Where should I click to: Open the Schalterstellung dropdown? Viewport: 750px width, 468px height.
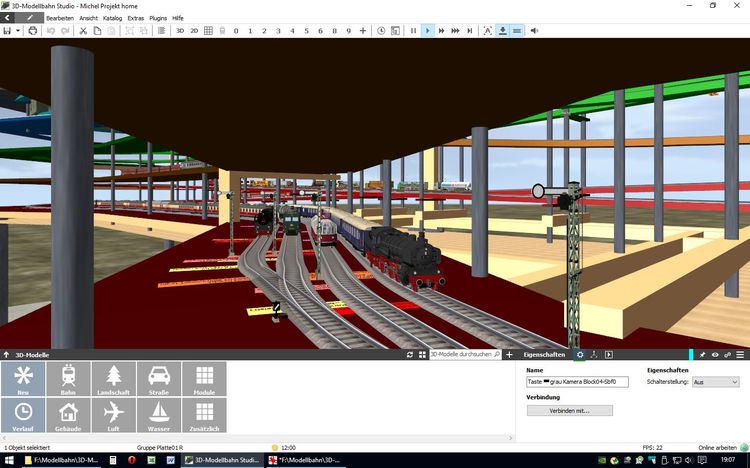pyautogui.click(x=718, y=382)
